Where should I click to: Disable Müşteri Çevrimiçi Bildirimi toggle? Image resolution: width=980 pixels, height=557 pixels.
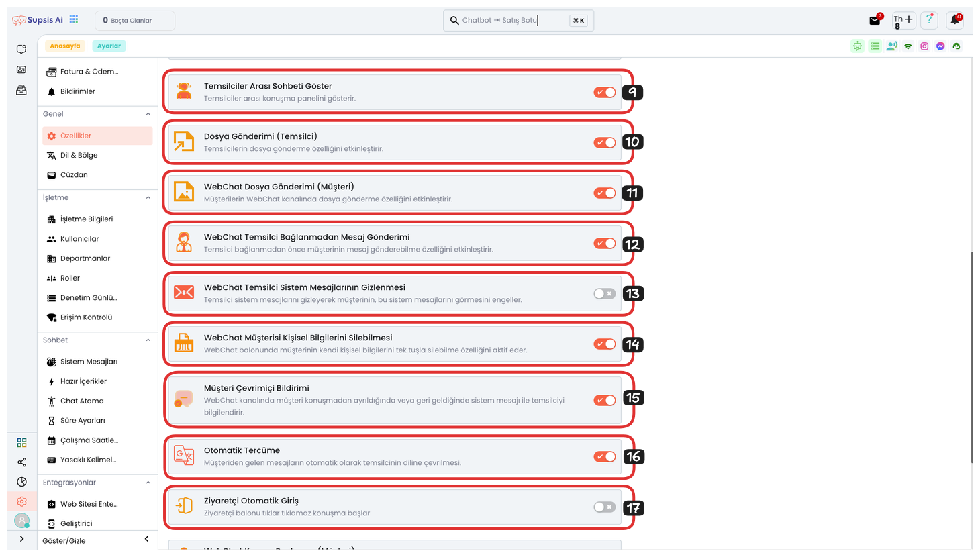(605, 400)
